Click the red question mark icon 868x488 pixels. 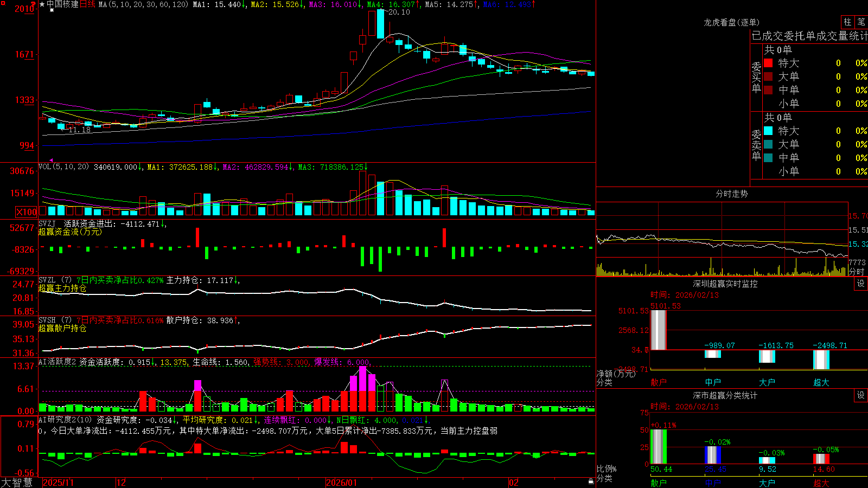pos(34,5)
